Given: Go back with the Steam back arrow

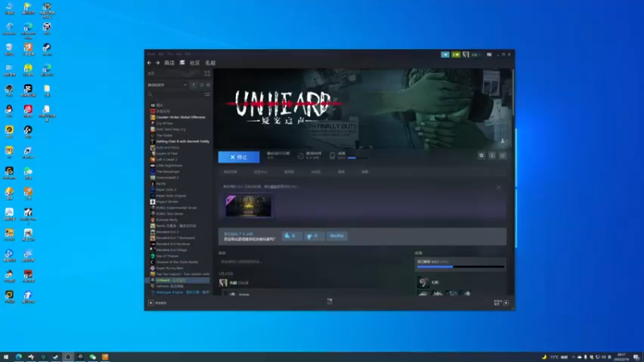Looking at the screenshot, I should pos(149,63).
